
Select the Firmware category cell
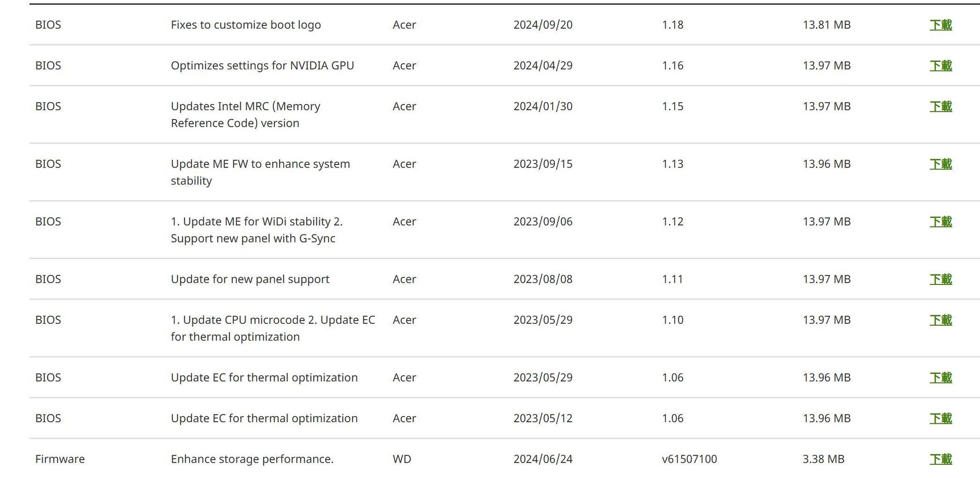(60, 459)
